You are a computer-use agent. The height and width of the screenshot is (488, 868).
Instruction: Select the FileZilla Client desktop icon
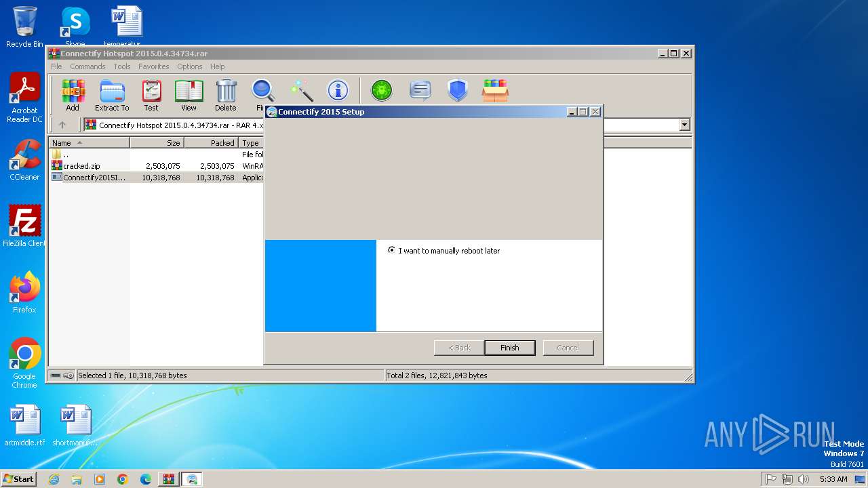(x=24, y=226)
